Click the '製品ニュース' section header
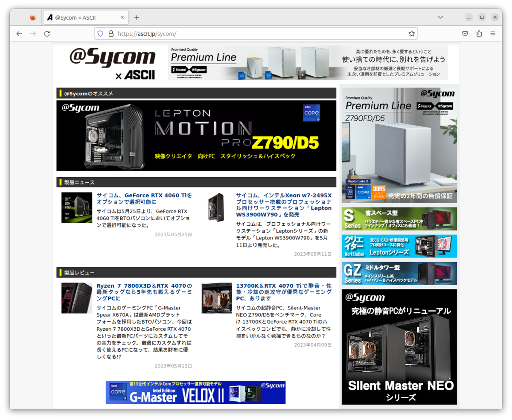512x420 pixels. (196, 182)
